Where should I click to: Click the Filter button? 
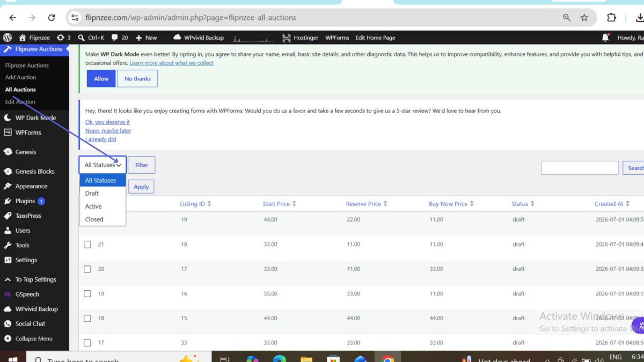[142, 165]
